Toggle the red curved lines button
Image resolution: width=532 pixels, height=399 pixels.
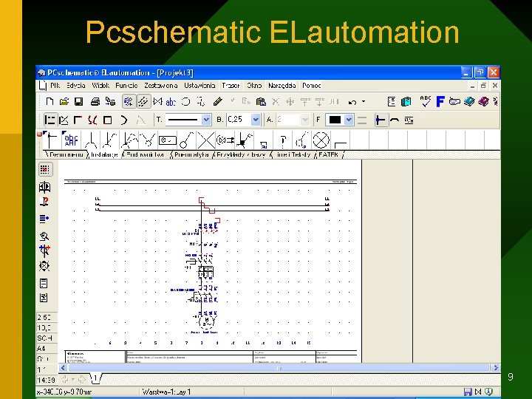[92, 120]
